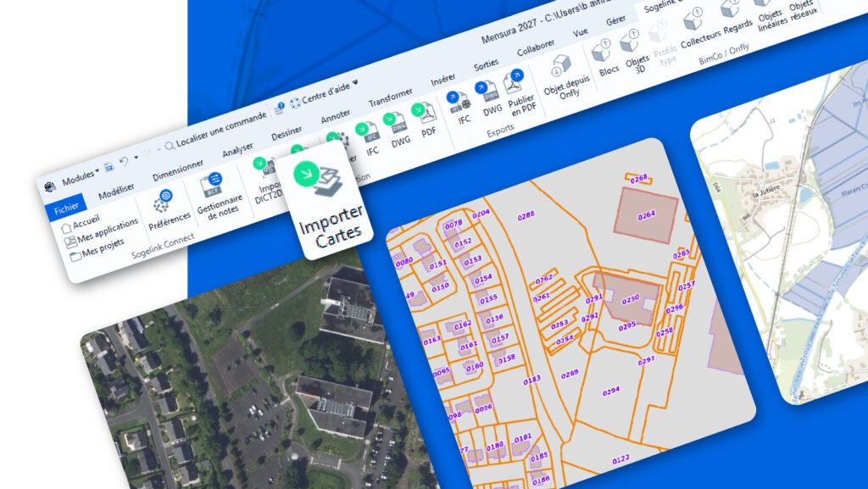Open the Gestionnaire de notes tool
Image resolution: width=868 pixels, height=489 pixels.
(x=213, y=185)
